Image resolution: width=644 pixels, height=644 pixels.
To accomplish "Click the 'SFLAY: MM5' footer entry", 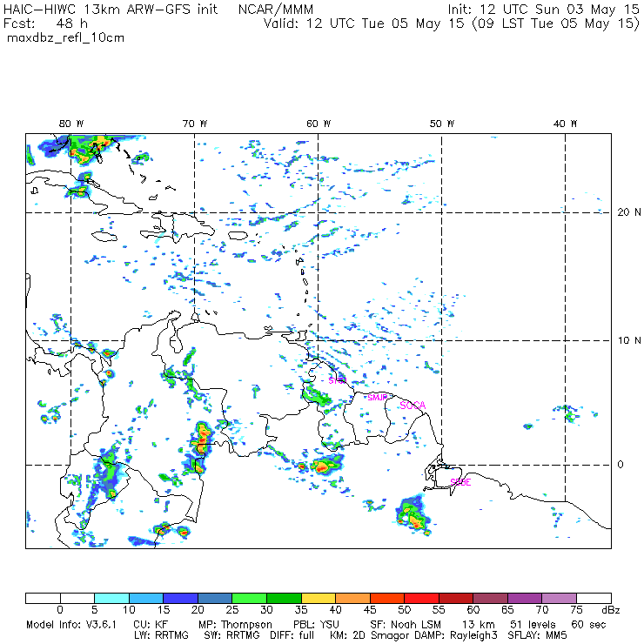I will coord(537,635).
